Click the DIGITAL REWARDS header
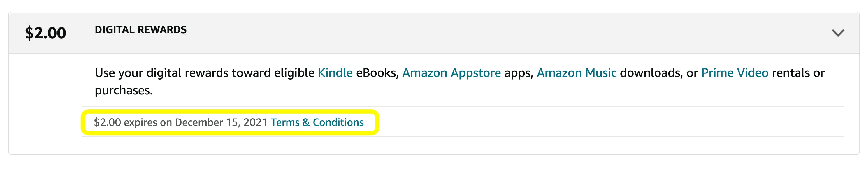The width and height of the screenshot is (868, 169). tap(141, 30)
